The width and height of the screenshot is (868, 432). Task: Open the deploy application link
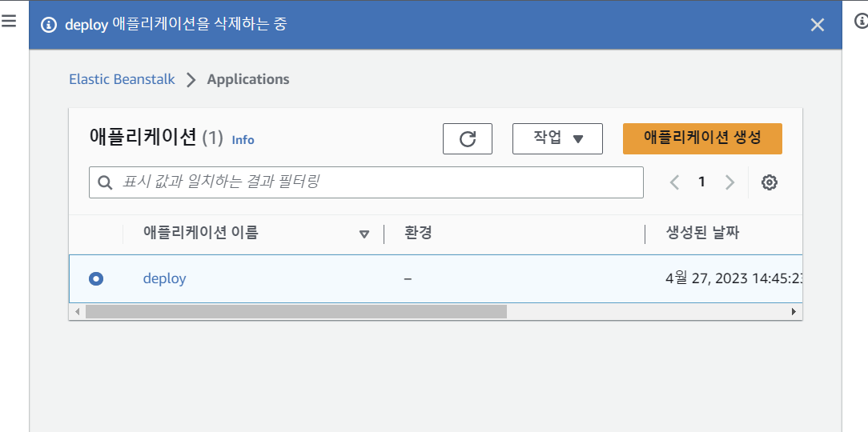(x=164, y=278)
